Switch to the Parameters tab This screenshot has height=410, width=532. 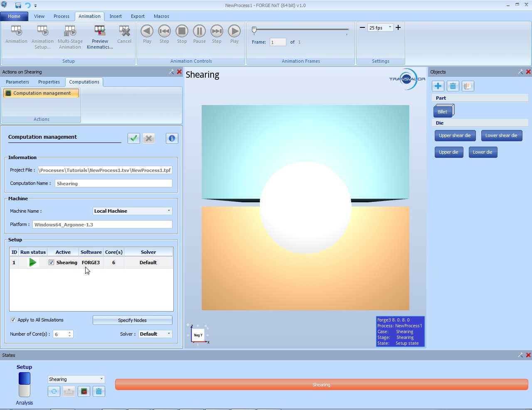(17, 82)
